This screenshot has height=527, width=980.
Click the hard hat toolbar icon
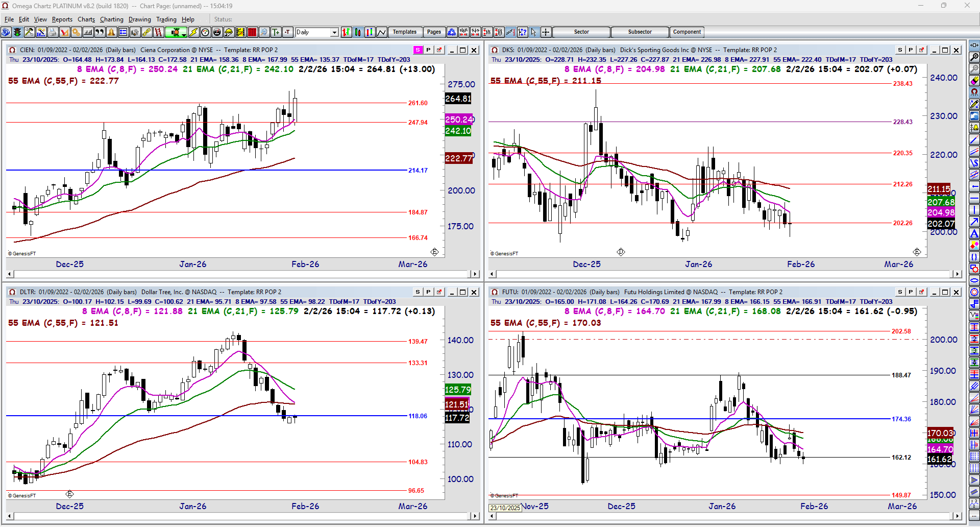(229, 32)
